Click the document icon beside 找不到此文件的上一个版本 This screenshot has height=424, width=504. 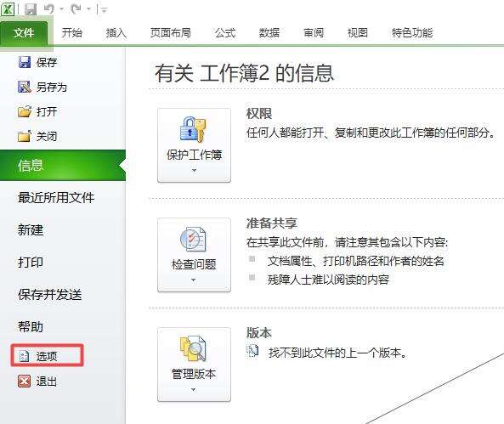click(252, 351)
